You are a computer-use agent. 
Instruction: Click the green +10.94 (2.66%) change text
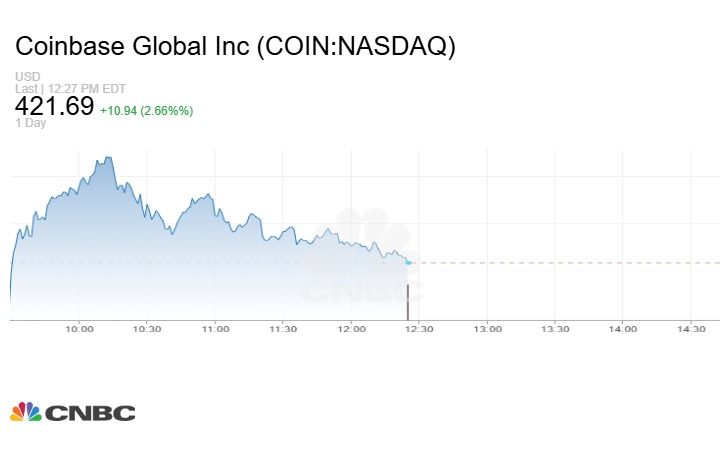(x=147, y=109)
